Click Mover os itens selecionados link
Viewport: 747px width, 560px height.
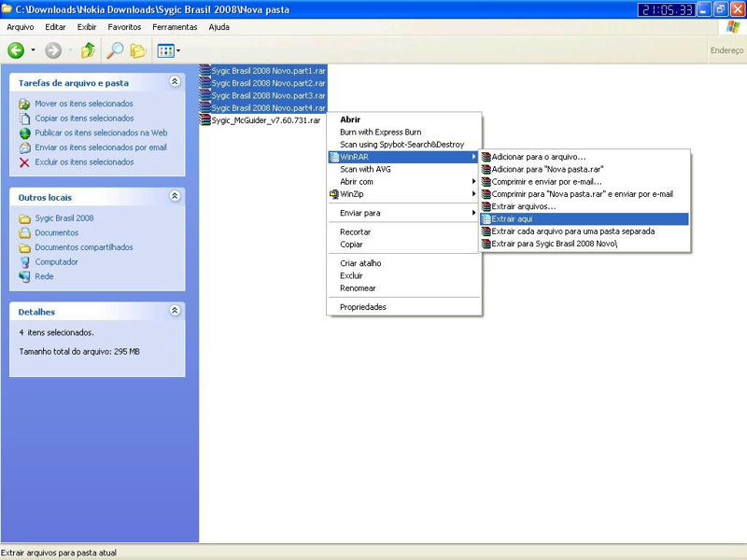(x=84, y=104)
